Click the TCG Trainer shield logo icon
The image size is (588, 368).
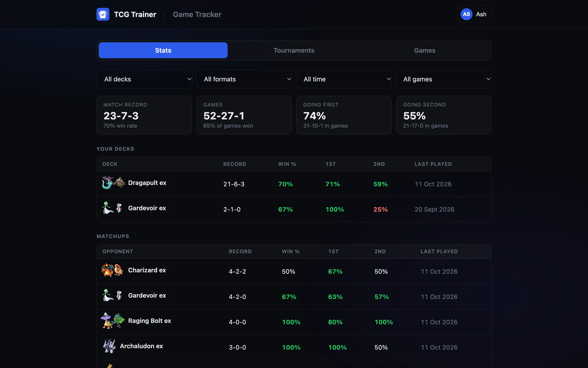103,14
